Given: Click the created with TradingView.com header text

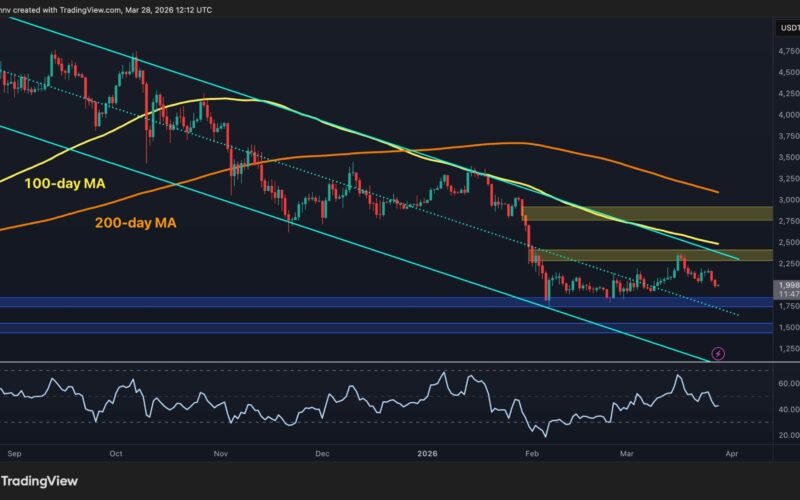Looking at the screenshot, I should coord(90,8).
